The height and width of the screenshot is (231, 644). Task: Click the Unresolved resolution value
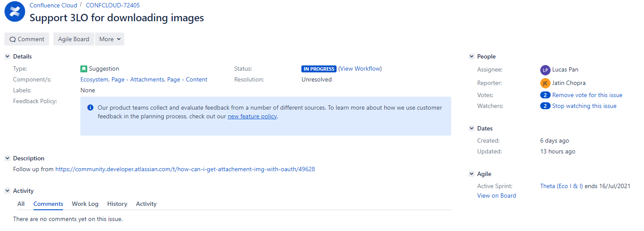click(317, 79)
